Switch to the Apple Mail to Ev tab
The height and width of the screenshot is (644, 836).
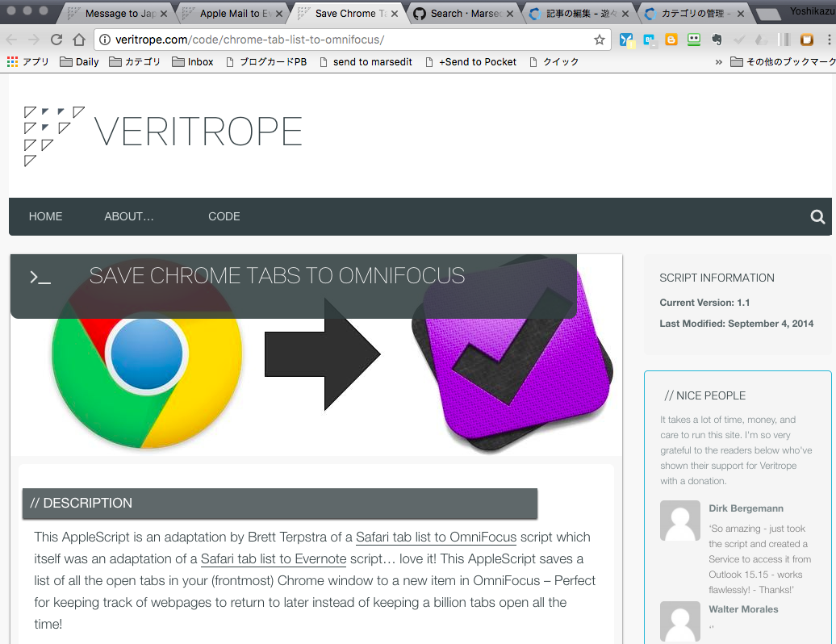pyautogui.click(x=230, y=14)
